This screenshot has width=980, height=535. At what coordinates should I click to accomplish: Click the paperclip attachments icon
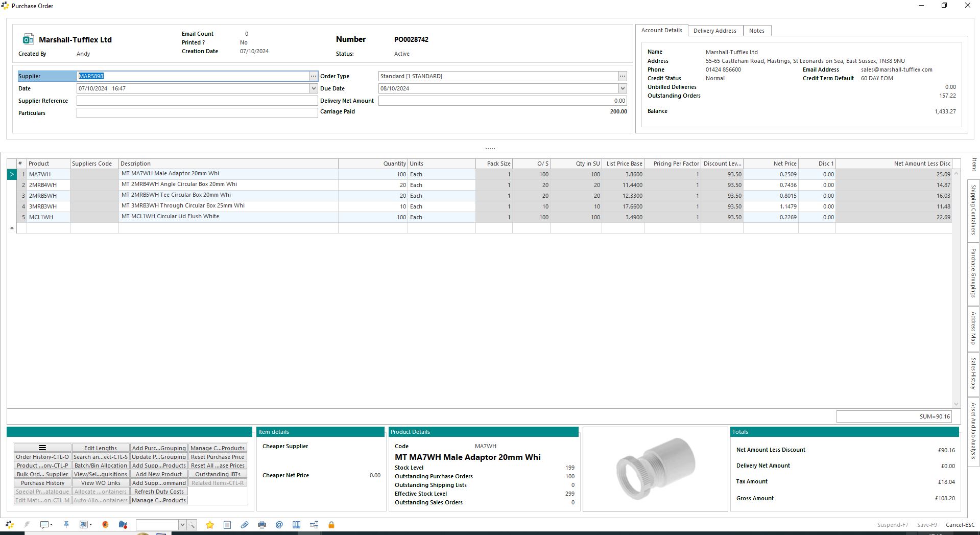[x=245, y=525]
